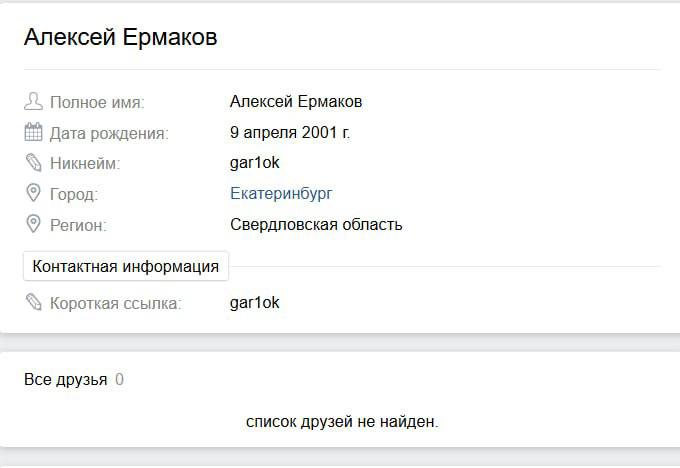Click the Короткая ссылка label
The image size is (680, 468).
click(116, 302)
